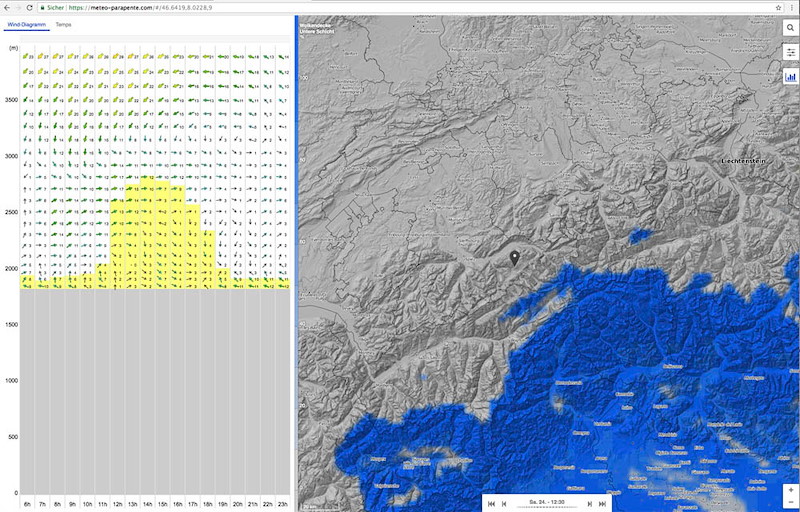Go back one forecast time step
The width and height of the screenshot is (800, 512).
tap(504, 504)
